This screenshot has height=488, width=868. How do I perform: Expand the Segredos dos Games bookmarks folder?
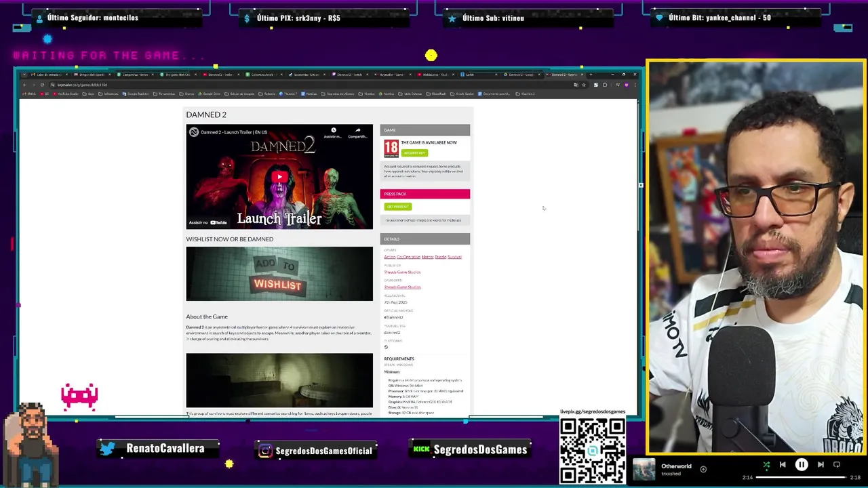(337, 94)
